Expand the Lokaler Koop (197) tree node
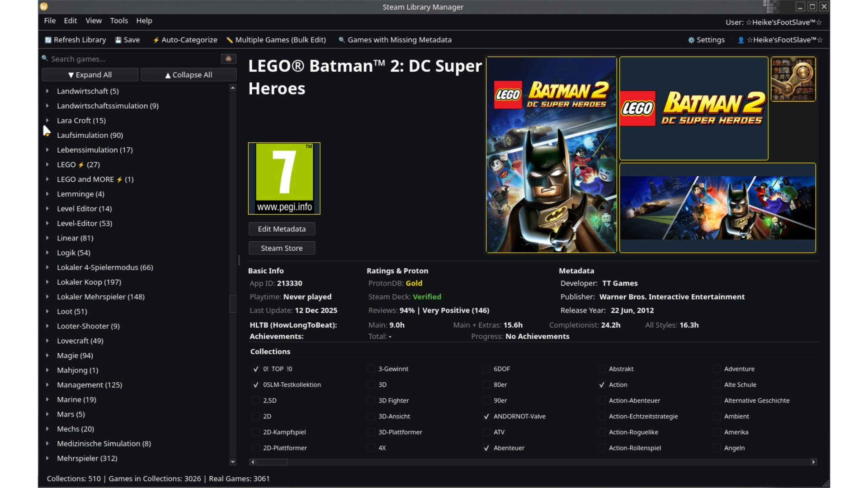 [x=47, y=282]
